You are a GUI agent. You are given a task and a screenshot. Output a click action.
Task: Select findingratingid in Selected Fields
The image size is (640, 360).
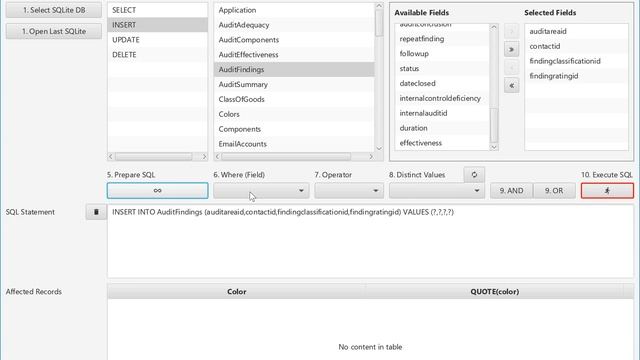(x=576, y=76)
